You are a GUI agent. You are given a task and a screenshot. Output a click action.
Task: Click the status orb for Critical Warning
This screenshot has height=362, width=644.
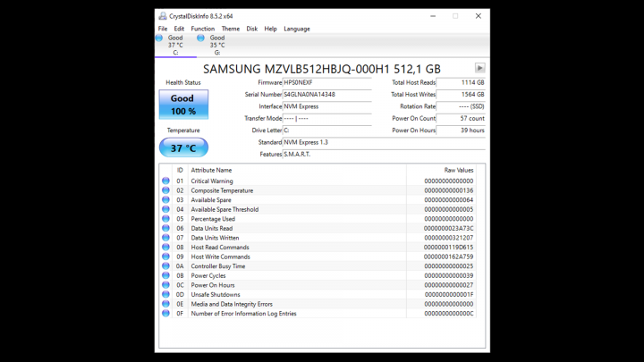[165, 181]
